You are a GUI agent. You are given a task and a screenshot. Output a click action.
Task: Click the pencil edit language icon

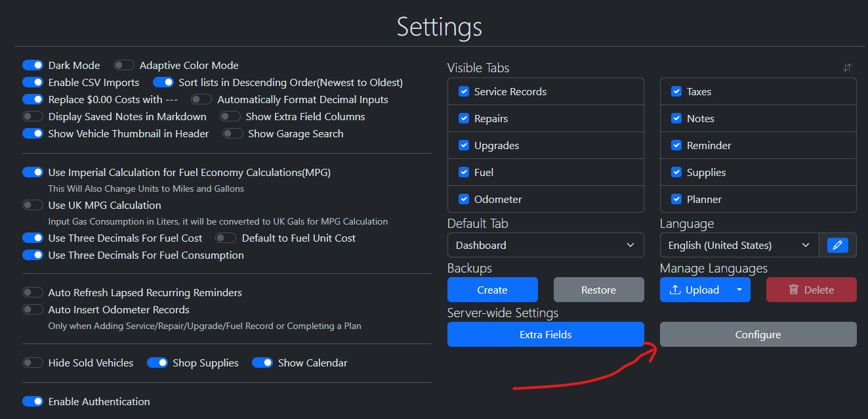(837, 245)
